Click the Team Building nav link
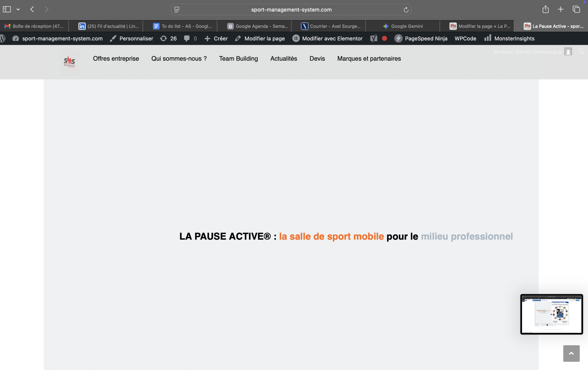Image resolution: width=588 pixels, height=370 pixels. pyautogui.click(x=238, y=58)
